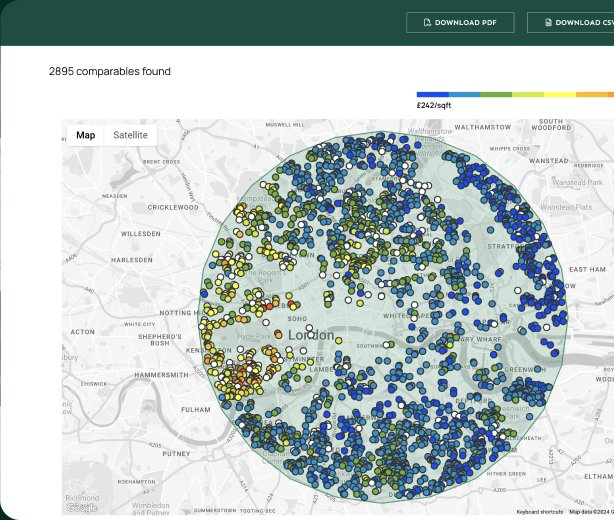Open the Google logo link on map

[x=82, y=507]
